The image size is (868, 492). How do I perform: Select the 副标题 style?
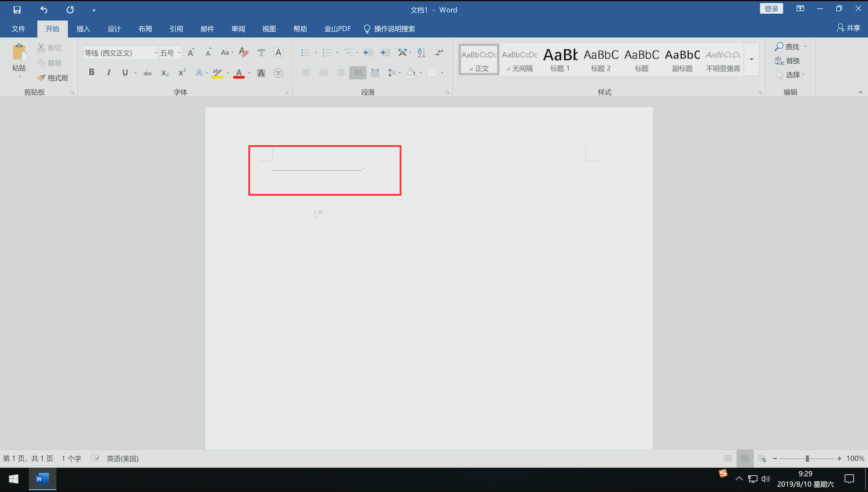(682, 59)
